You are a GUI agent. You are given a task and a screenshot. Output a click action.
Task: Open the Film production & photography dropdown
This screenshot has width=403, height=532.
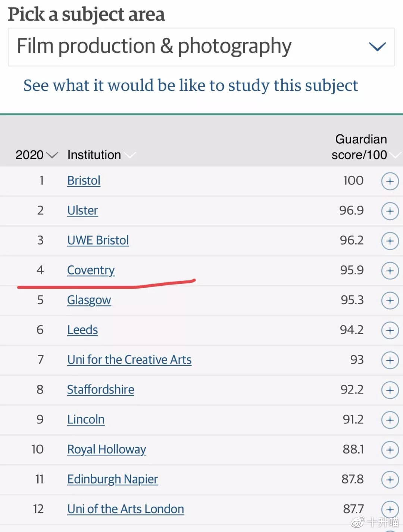tap(201, 47)
